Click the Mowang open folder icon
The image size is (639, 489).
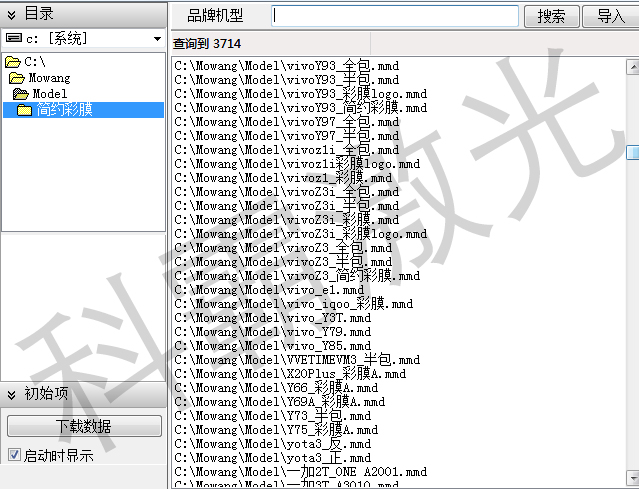[17, 78]
